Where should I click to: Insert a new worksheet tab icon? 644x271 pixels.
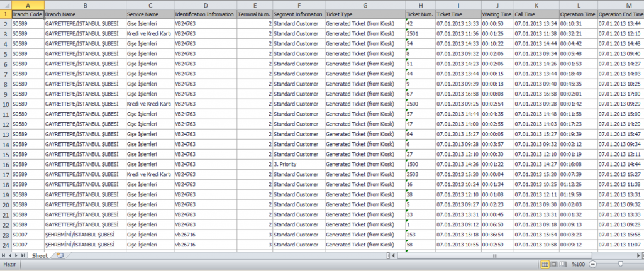coord(60,255)
